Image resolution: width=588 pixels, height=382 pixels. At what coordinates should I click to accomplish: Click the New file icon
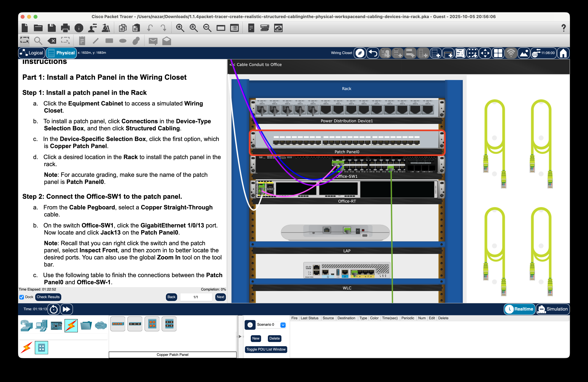(25, 28)
